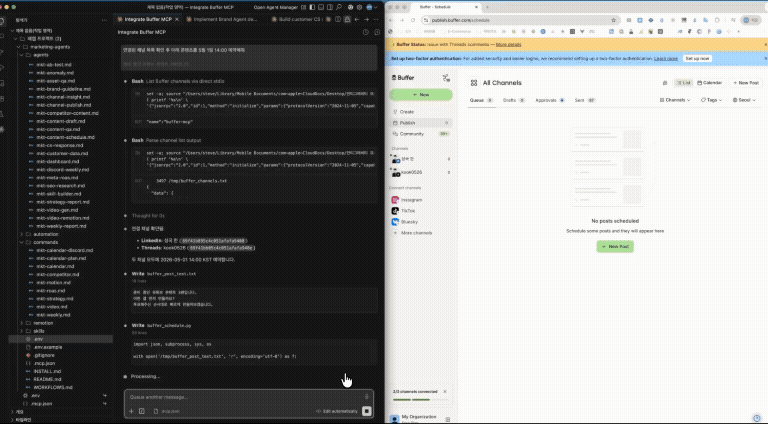This screenshot has height=424, width=768.
Task: Close the 2/3 channels connected widget
Action: 445,392
